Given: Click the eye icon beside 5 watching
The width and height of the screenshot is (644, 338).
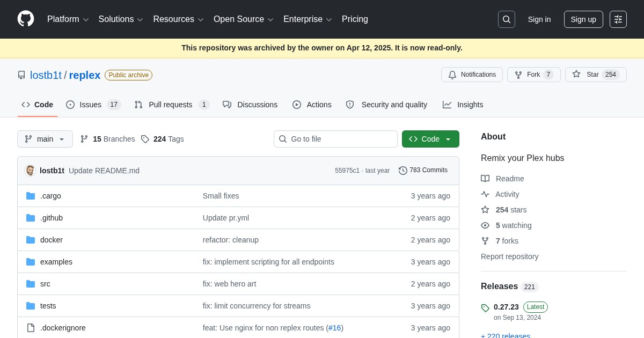Looking at the screenshot, I should click(485, 225).
